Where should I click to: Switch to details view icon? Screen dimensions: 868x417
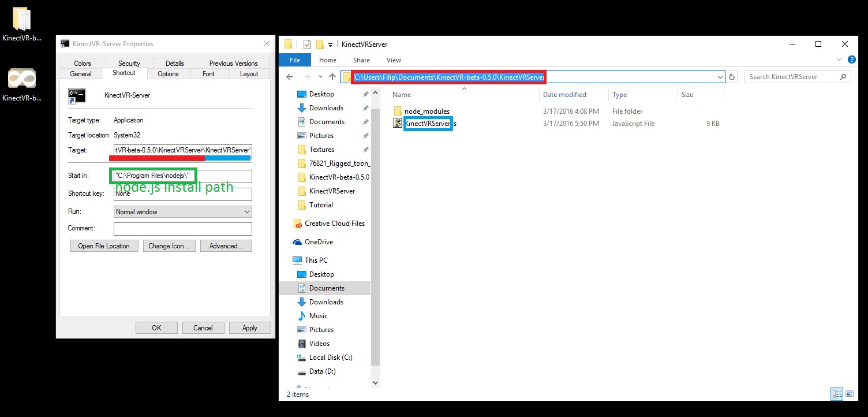click(x=837, y=394)
